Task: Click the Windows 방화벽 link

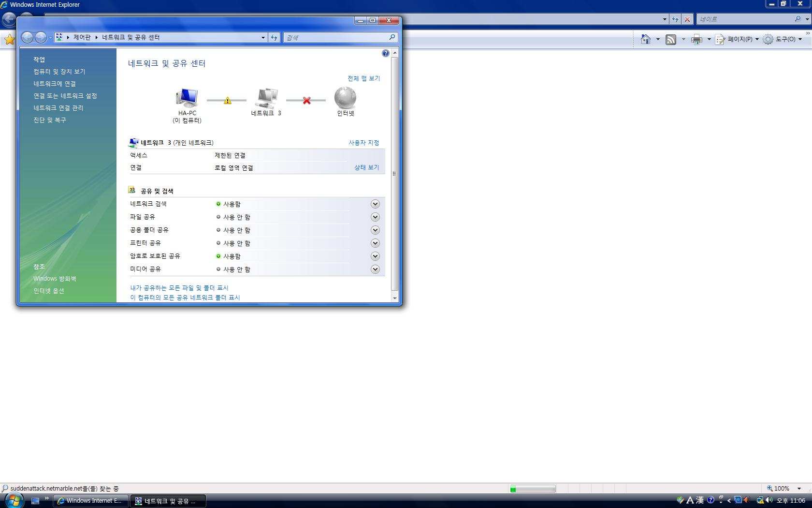Action: point(55,279)
